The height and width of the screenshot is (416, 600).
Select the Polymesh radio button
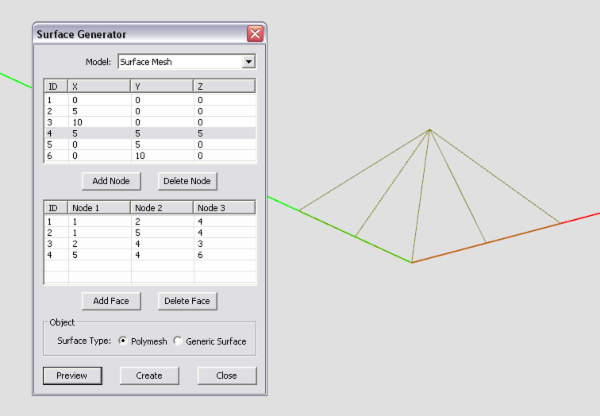click(x=123, y=341)
